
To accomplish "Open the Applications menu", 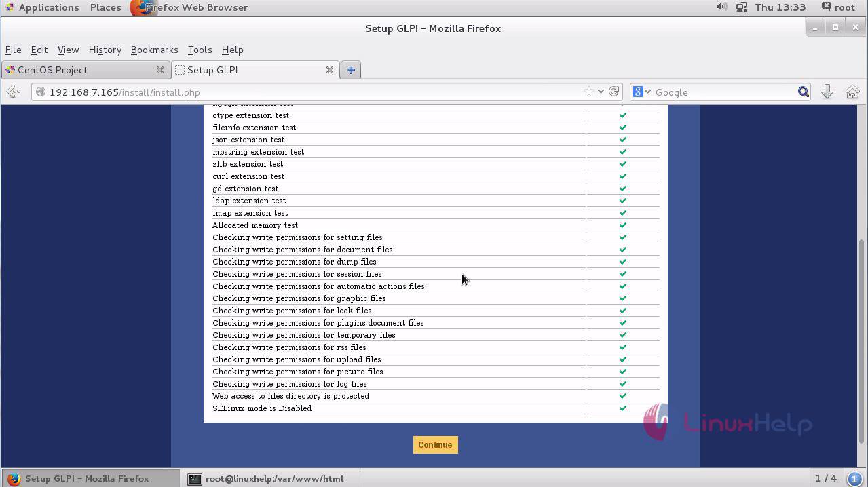I will [x=42, y=7].
